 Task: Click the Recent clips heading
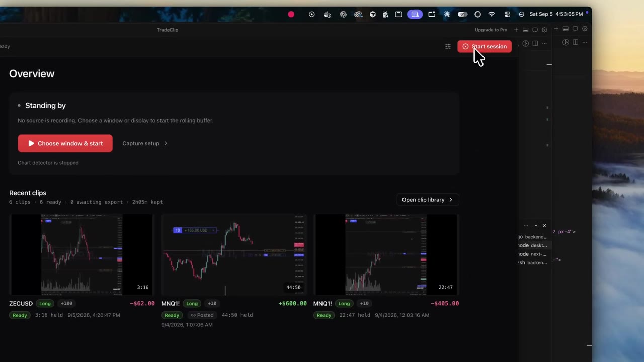pos(28,193)
